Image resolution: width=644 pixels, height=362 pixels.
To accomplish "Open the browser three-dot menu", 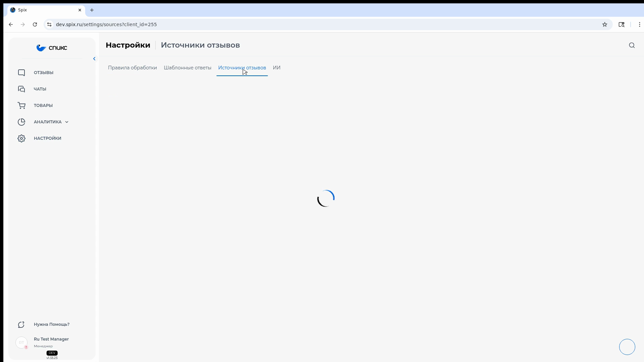I will point(640,24).
